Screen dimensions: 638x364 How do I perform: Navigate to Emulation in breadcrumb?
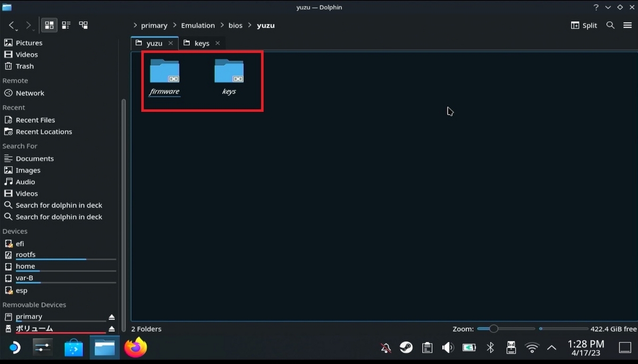198,26
